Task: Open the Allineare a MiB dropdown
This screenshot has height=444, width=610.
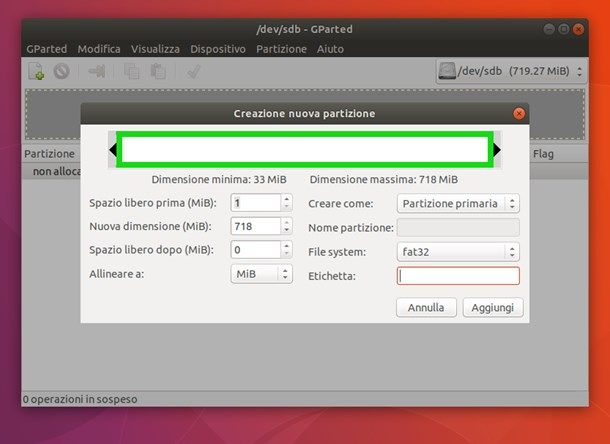Action: coord(261,274)
